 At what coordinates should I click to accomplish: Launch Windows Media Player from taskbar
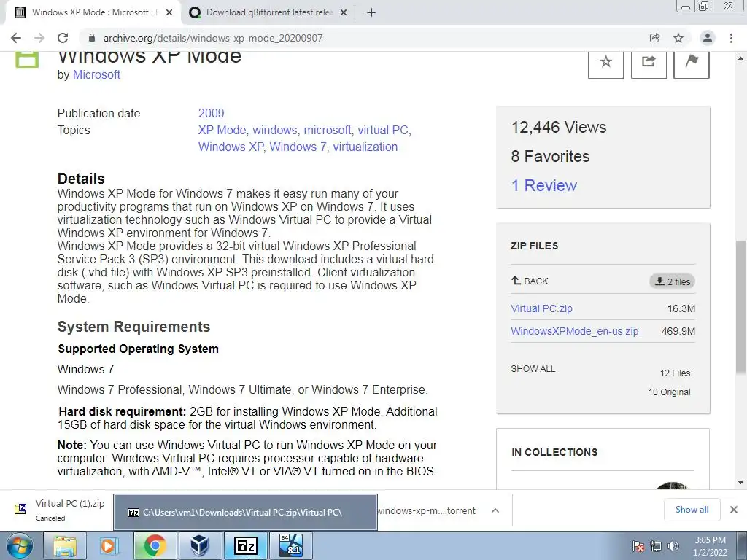[109, 545]
